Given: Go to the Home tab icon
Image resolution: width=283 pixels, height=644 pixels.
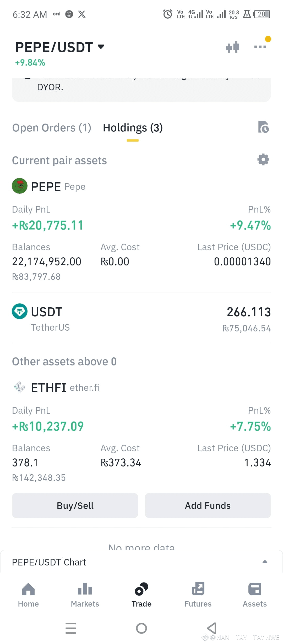Looking at the screenshot, I should click(28, 589).
